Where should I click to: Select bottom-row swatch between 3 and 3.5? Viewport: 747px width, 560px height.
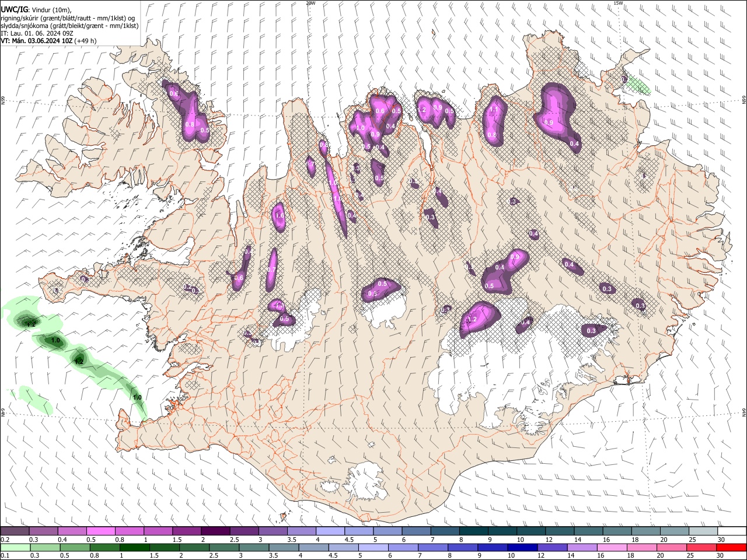tap(254, 547)
